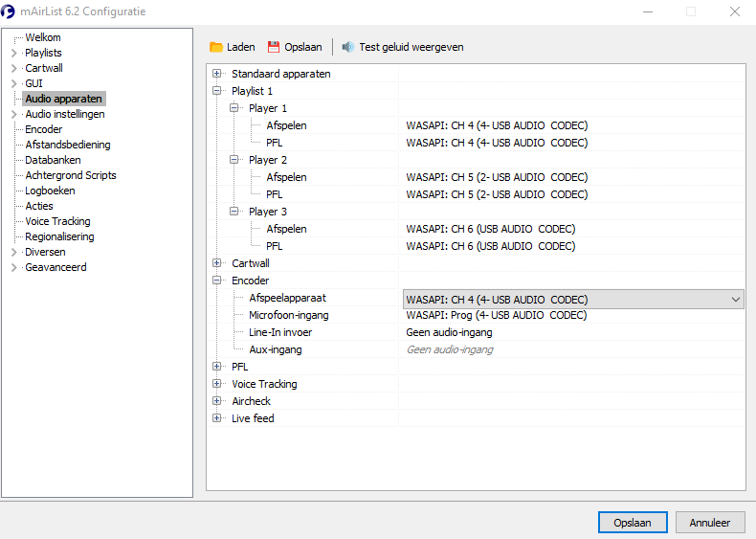Expand the Standaard apparaten node

217,74
